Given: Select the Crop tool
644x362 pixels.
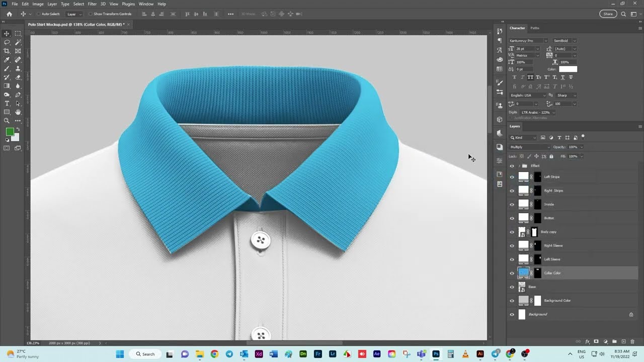Looking at the screenshot, I should [x=7, y=51].
